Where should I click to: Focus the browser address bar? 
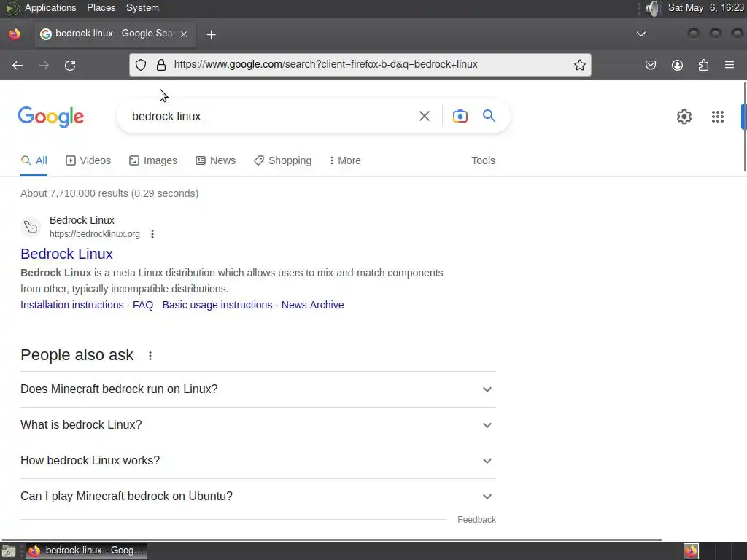[x=360, y=65]
